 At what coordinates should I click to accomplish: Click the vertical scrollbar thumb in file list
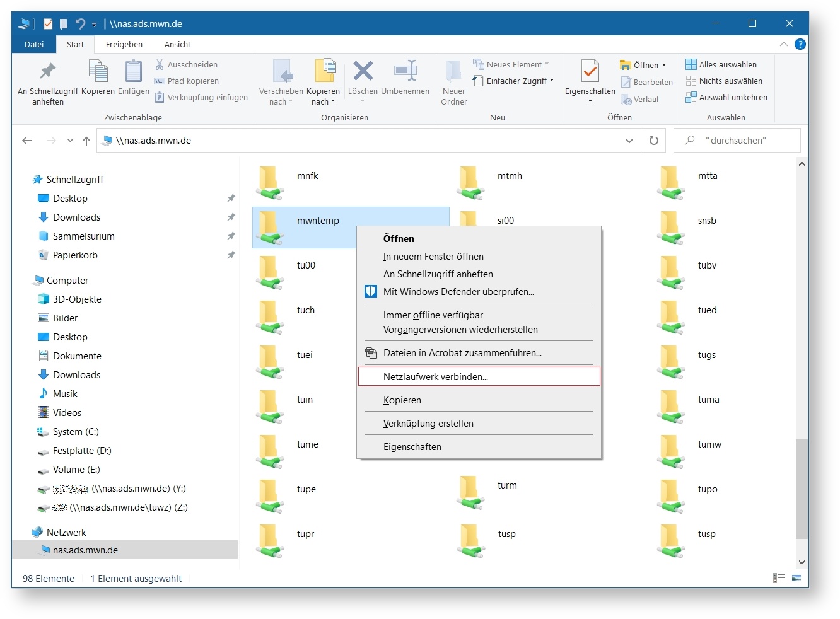[x=802, y=489]
